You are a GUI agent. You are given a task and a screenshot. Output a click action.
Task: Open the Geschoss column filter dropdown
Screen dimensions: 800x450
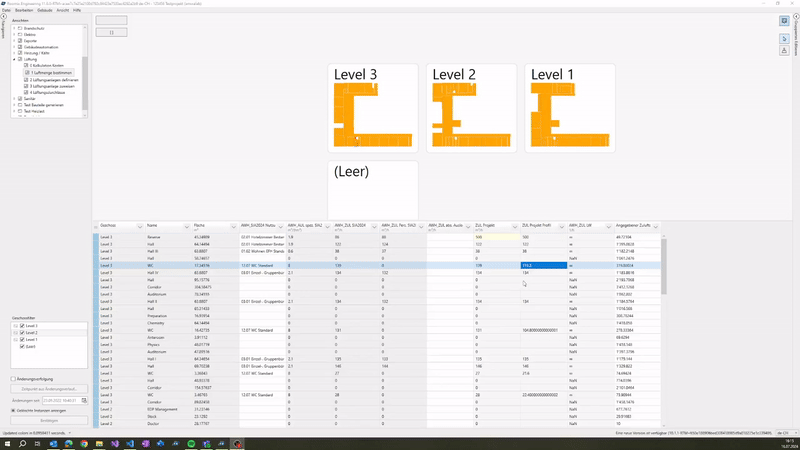coord(139,226)
